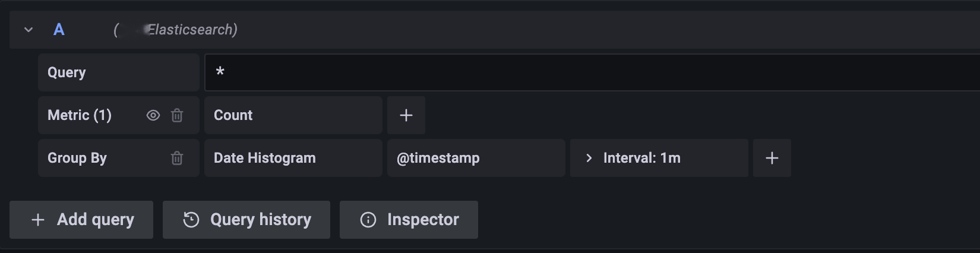Open the Count metric type dropdown
The height and width of the screenshot is (253, 980).
[293, 115]
